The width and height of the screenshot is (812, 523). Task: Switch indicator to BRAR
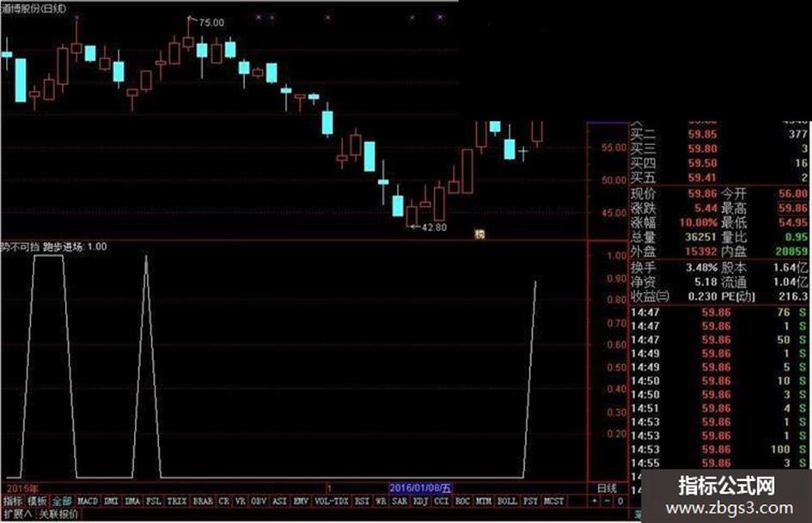pyautogui.click(x=203, y=502)
